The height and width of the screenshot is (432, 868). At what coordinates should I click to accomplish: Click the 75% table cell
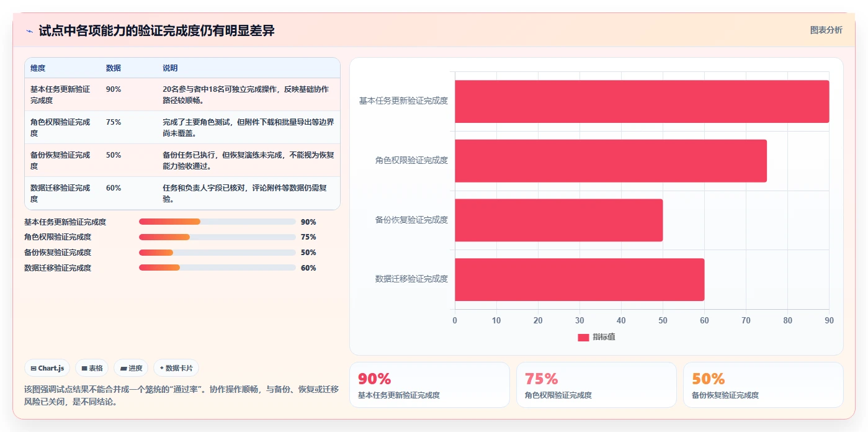click(x=114, y=122)
